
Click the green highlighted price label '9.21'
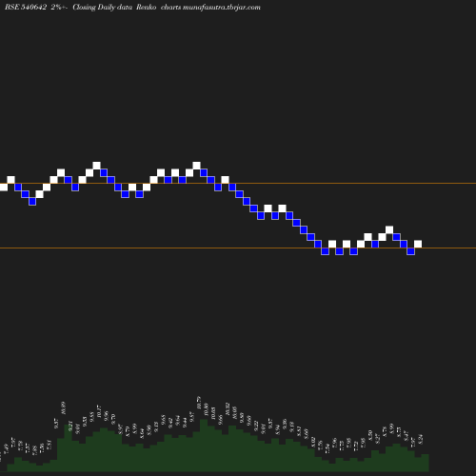(x=70, y=426)
